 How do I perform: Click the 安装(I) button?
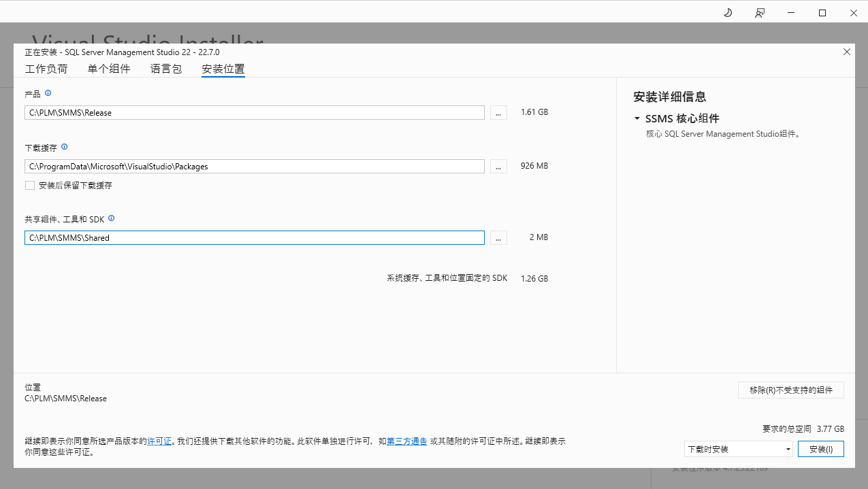point(821,449)
